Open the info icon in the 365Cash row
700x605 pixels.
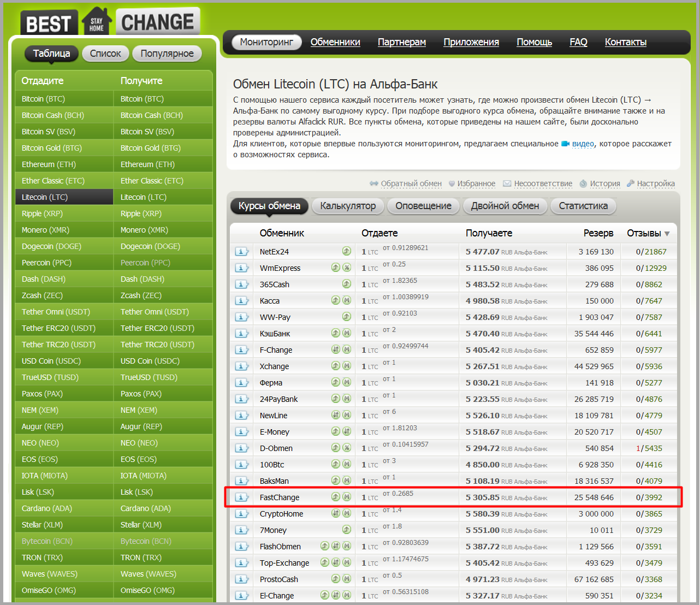coord(241,284)
